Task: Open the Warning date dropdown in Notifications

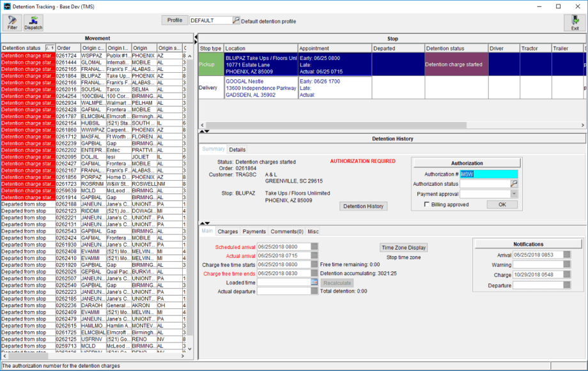Action: click(x=566, y=265)
